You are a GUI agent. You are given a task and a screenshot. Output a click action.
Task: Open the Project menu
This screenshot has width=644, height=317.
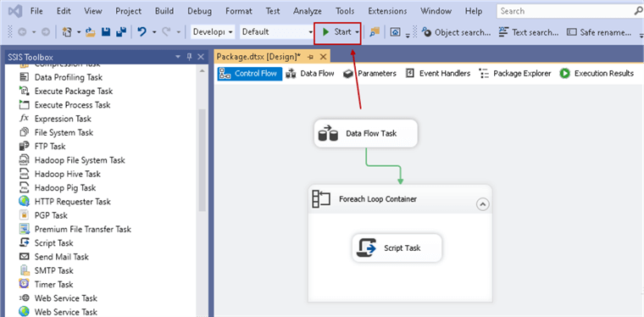point(128,11)
